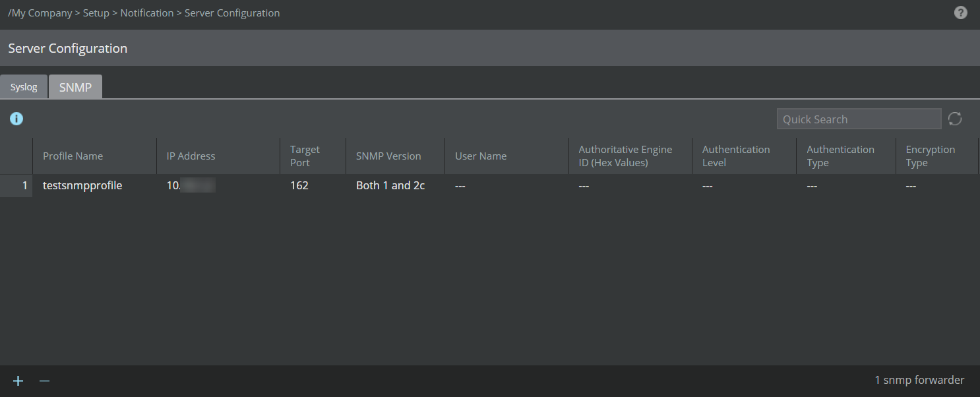This screenshot has width=980, height=397.
Task: Open the help question mark icon
Action: pyautogui.click(x=961, y=13)
